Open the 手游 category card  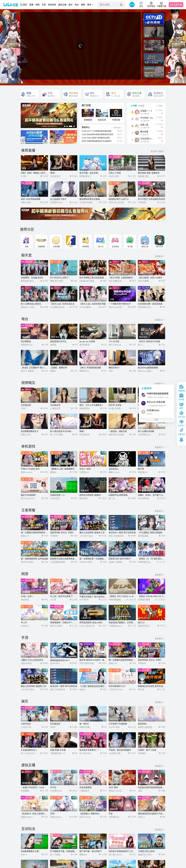(x=51, y=94)
